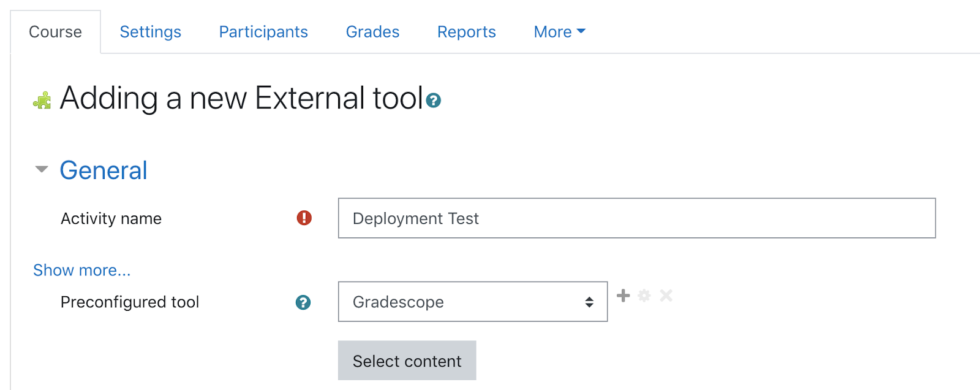Edit preconfigured tool with gear icon

coord(644,296)
